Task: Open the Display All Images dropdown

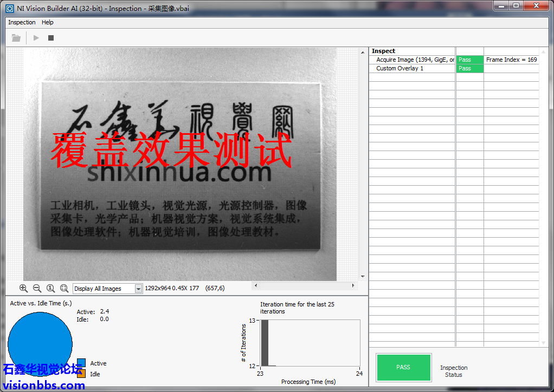Action: [138, 289]
